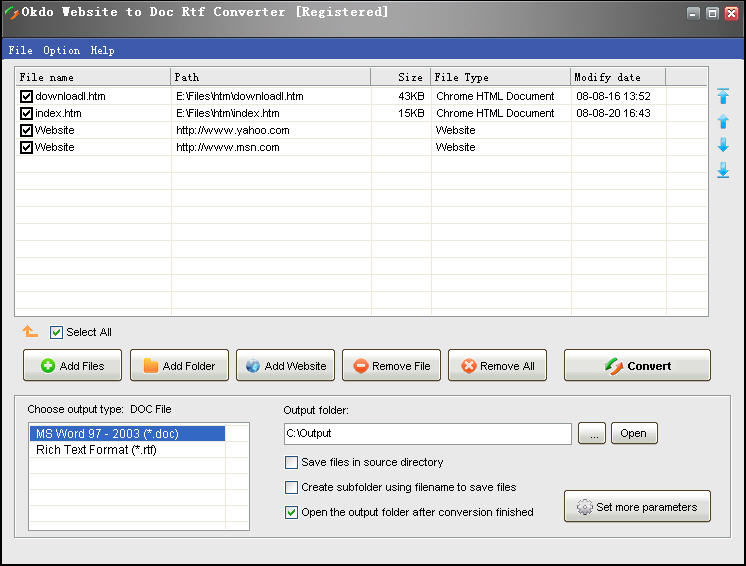746x566 pixels.
Task: Start conversion with the Convert button
Action: [638, 365]
